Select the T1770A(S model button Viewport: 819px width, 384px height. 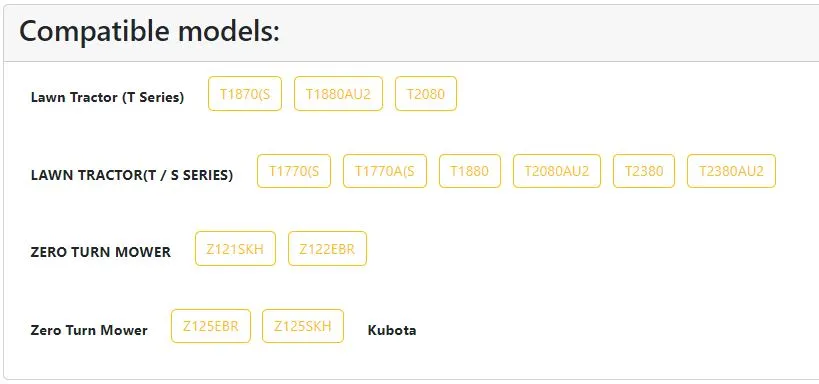(384, 171)
